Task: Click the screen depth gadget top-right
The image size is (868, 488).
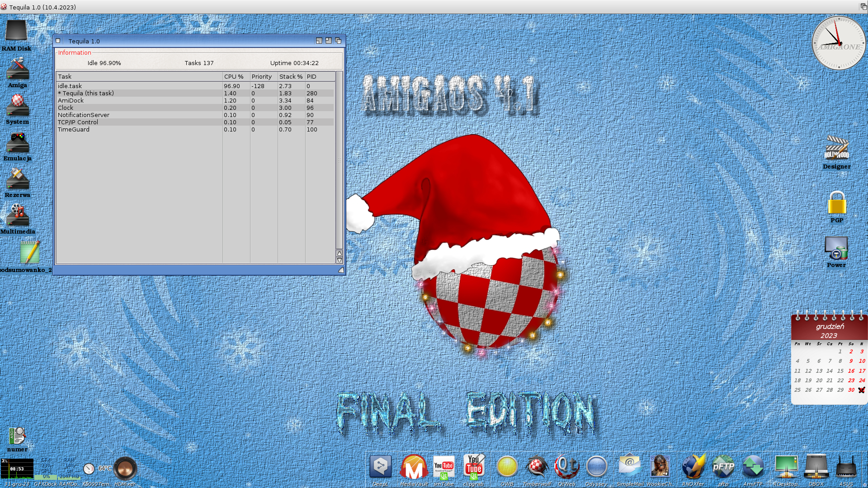Action: 863,7
